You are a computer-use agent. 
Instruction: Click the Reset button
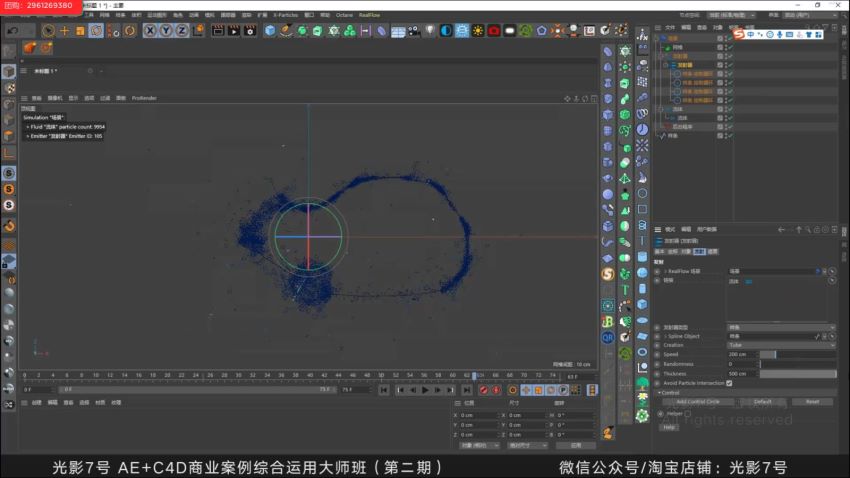[x=813, y=402]
